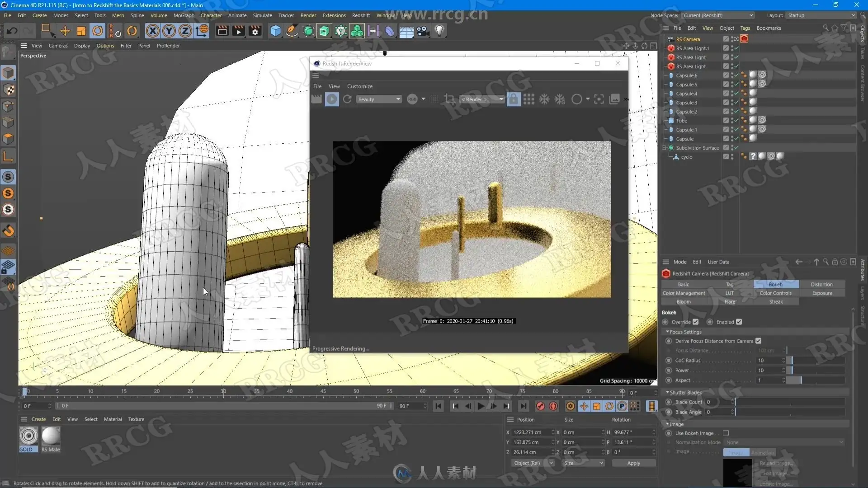868x488 pixels.
Task: Click the light bulb icon
Action: 439,31
